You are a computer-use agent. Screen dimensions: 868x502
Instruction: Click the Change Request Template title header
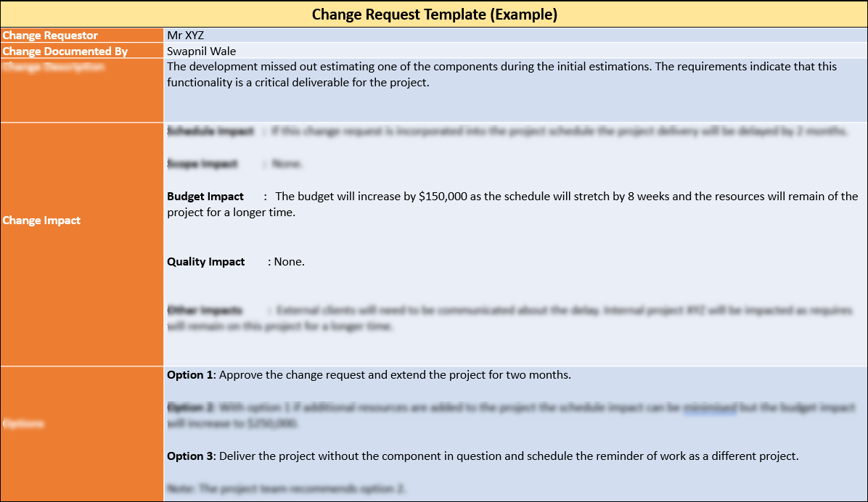[x=434, y=15]
